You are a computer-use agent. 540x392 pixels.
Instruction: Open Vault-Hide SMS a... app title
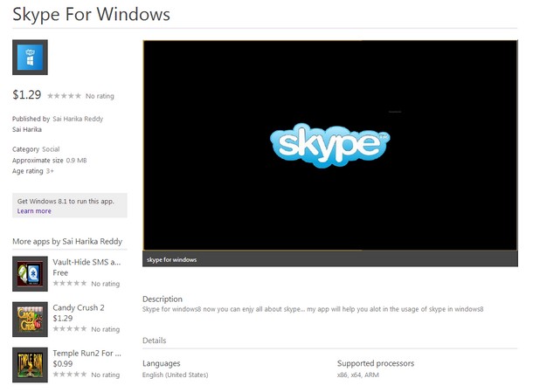pos(87,262)
